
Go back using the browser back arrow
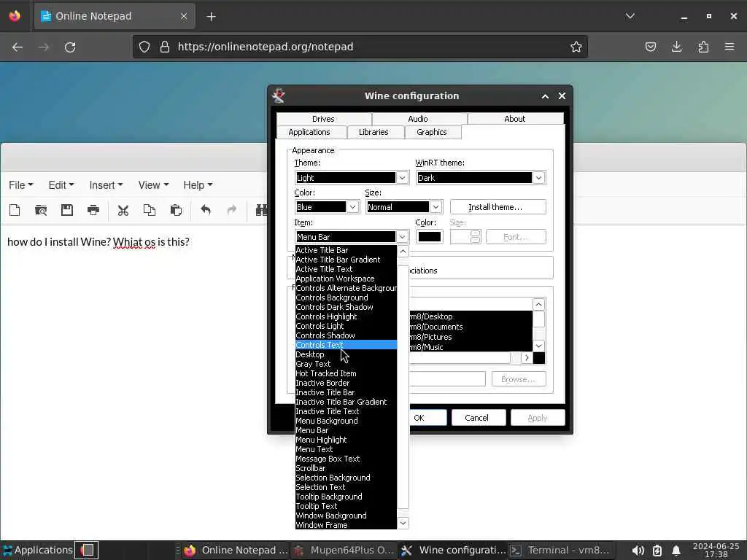point(18,47)
